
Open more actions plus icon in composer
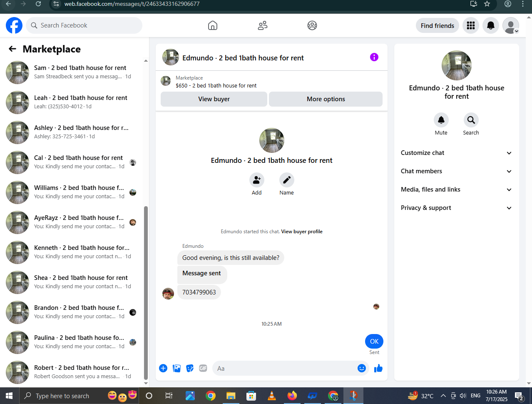163,368
